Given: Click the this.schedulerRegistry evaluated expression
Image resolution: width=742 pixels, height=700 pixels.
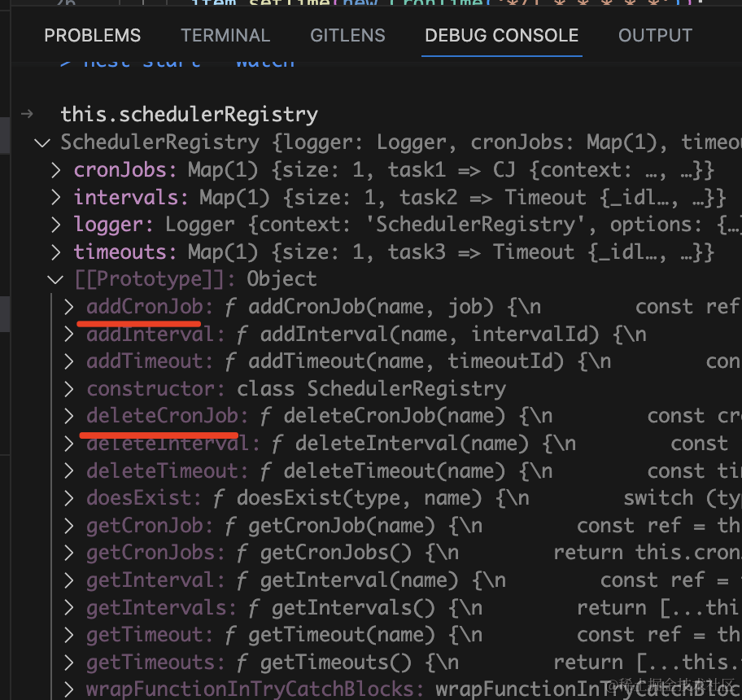Looking at the screenshot, I should [189, 115].
